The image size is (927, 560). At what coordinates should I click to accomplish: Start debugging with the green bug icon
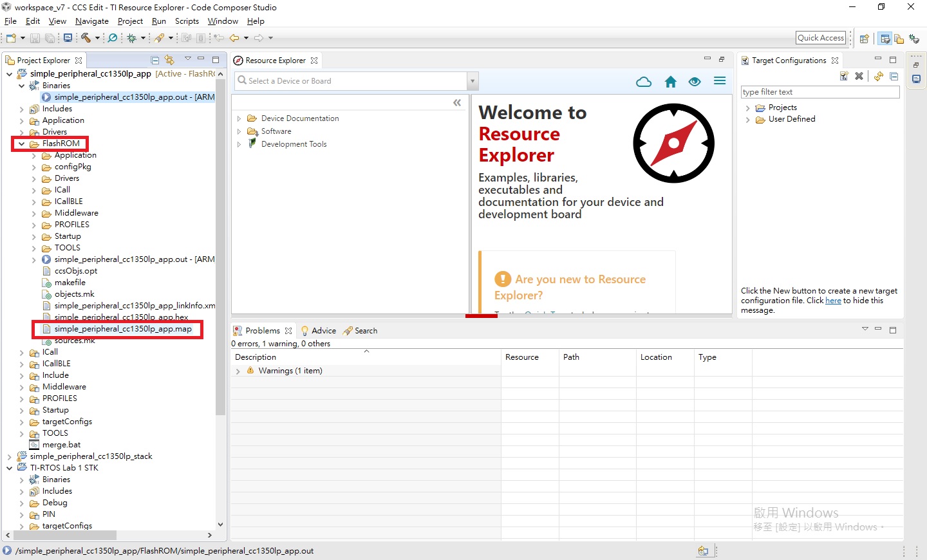click(x=131, y=38)
